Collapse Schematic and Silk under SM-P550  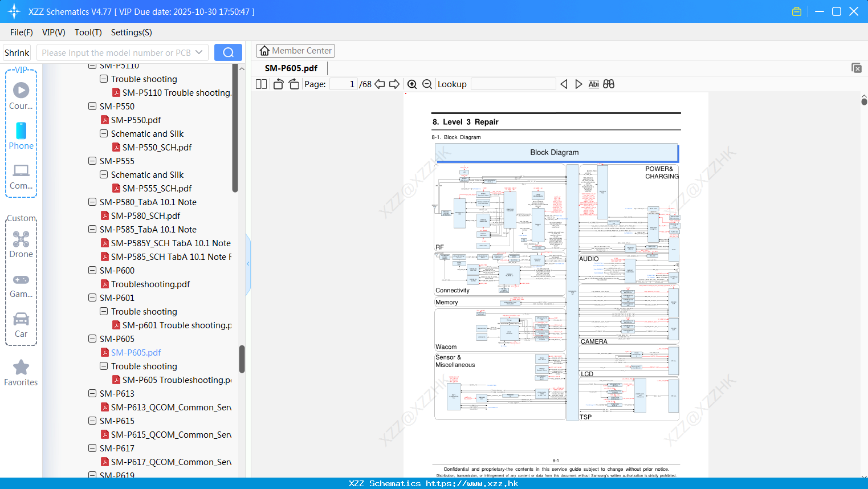tap(104, 133)
